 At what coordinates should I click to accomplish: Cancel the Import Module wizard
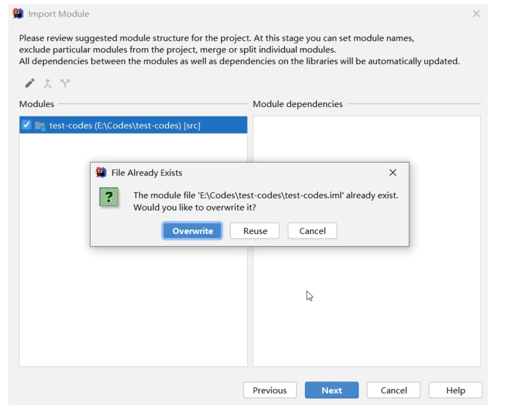coord(393,390)
